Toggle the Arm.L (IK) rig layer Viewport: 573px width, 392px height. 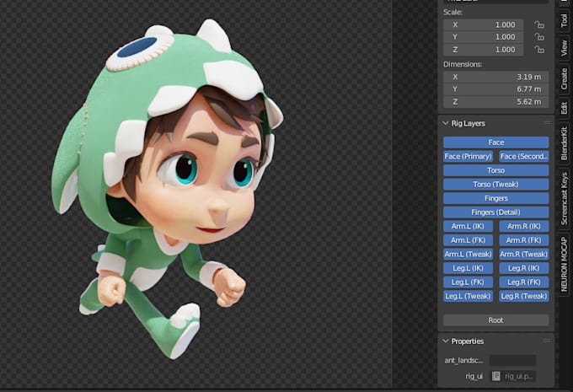(468, 226)
